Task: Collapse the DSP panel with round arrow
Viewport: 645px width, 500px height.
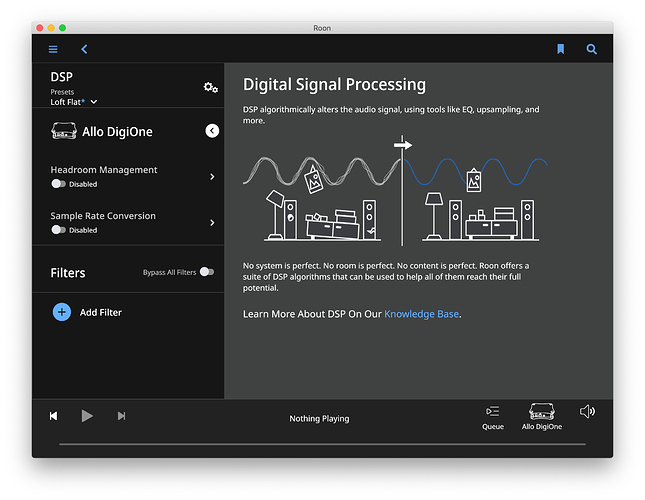Action: [x=212, y=131]
